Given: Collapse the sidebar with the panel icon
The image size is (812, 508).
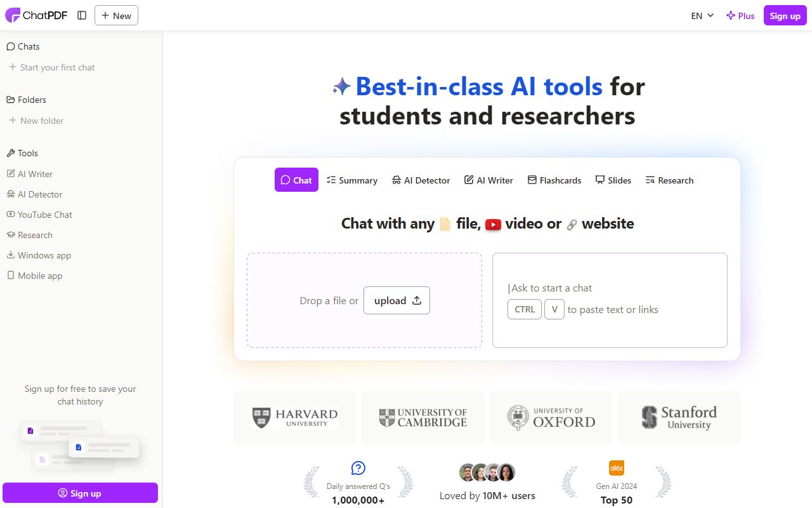Looking at the screenshot, I should point(82,15).
